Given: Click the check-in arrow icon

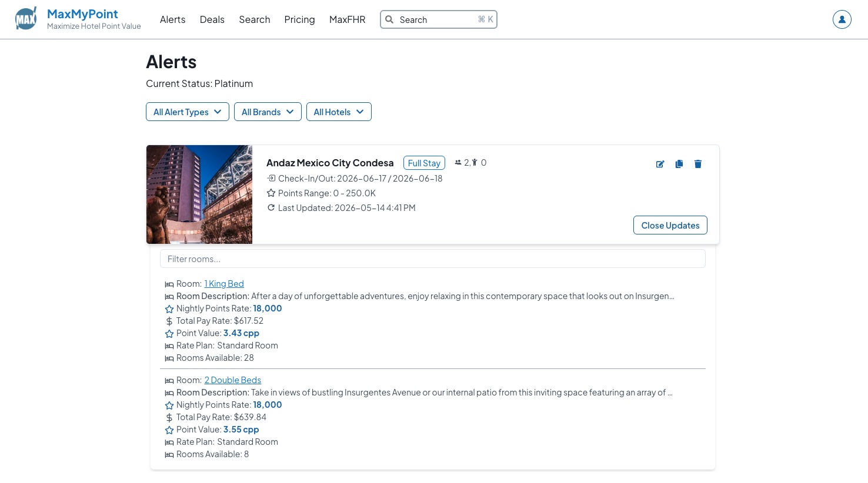Looking at the screenshot, I should tap(271, 178).
